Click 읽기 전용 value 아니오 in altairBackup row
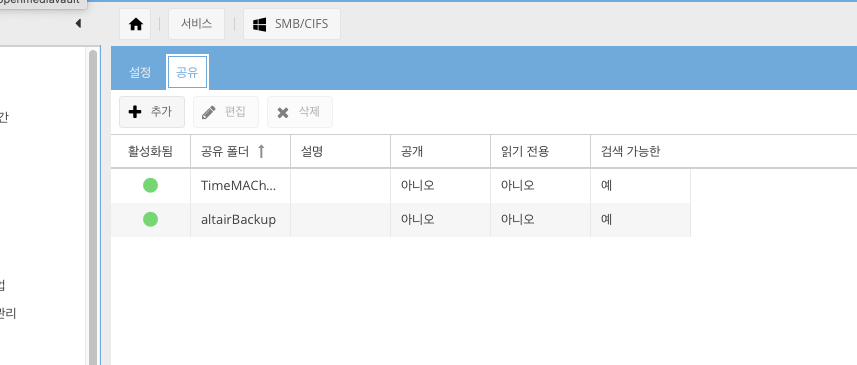 [x=518, y=219]
